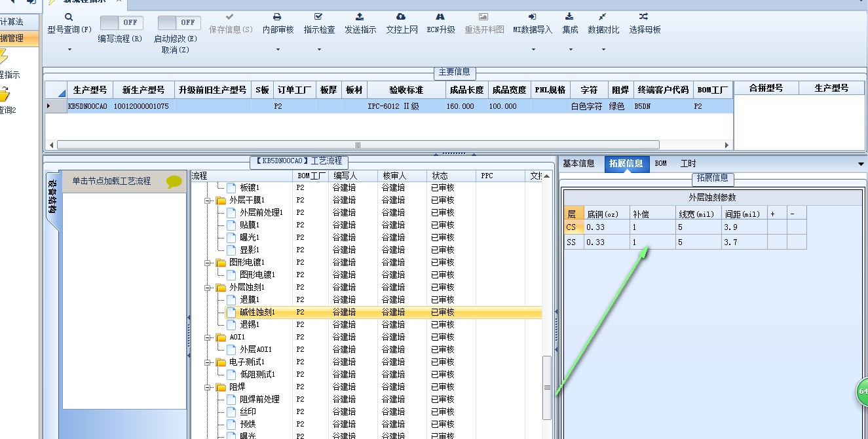Click the folder icon beside 电子测试1
Viewport: 868px width, 439px height.
click(x=221, y=362)
